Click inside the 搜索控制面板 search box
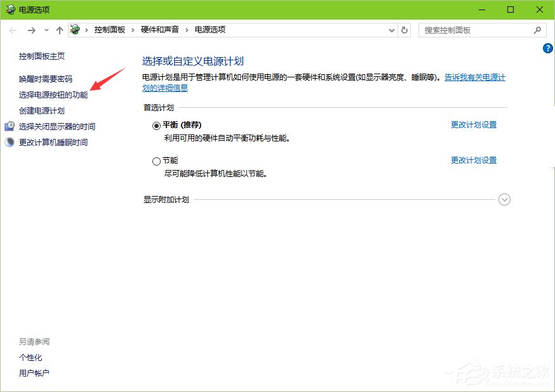The width and height of the screenshot is (555, 392). pos(476,29)
